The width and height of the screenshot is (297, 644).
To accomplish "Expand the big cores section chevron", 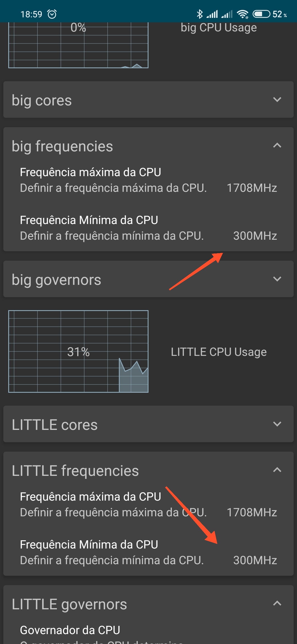I will [x=277, y=99].
